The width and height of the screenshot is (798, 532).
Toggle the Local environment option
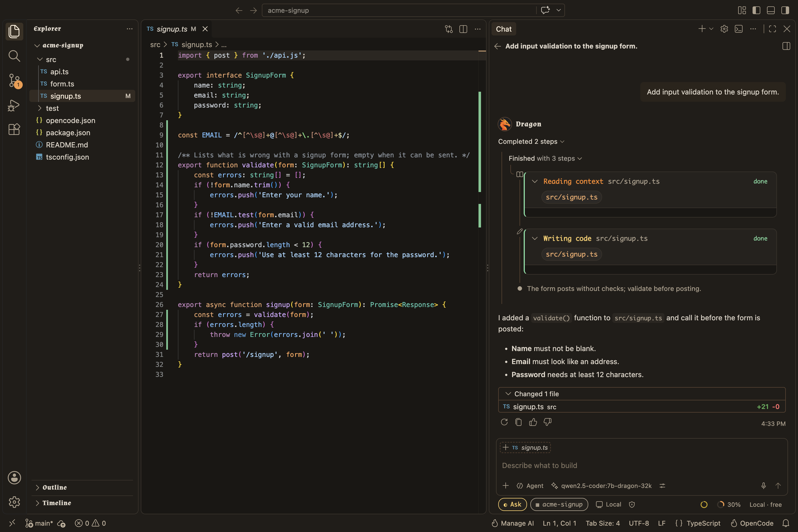click(609, 504)
